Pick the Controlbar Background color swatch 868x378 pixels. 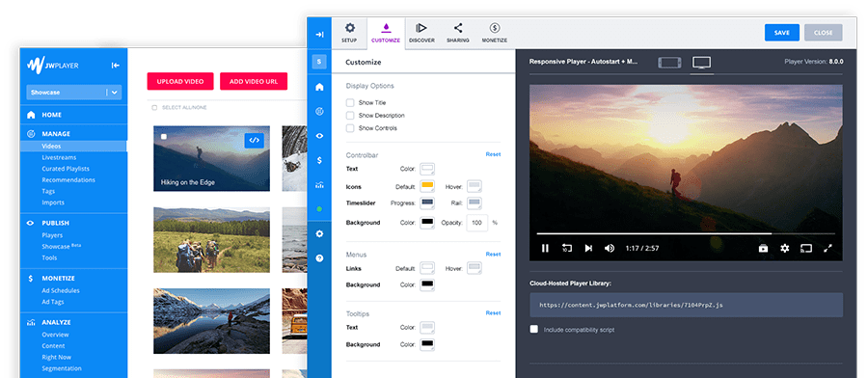[427, 223]
